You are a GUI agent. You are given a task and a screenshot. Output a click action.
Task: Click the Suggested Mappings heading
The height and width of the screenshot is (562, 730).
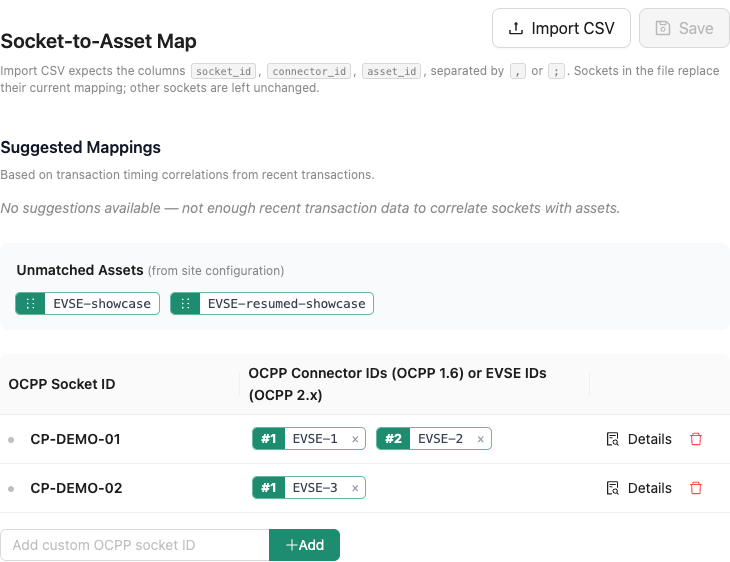81,148
